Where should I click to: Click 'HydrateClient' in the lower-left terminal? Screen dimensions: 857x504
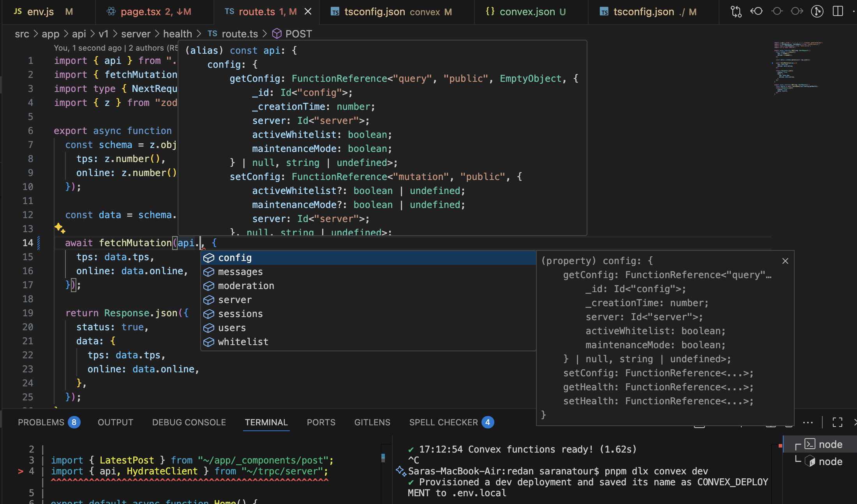coord(162,471)
